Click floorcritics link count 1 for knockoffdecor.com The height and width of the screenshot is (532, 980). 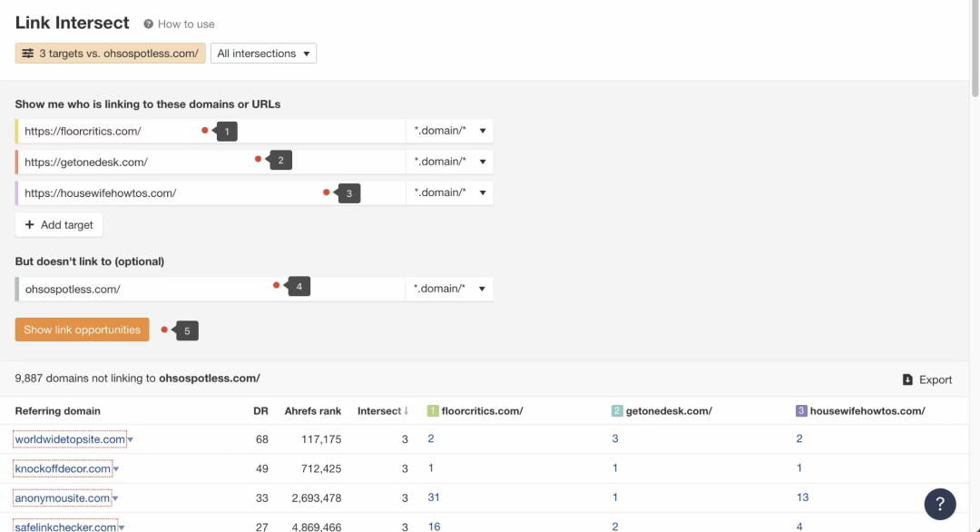point(431,468)
